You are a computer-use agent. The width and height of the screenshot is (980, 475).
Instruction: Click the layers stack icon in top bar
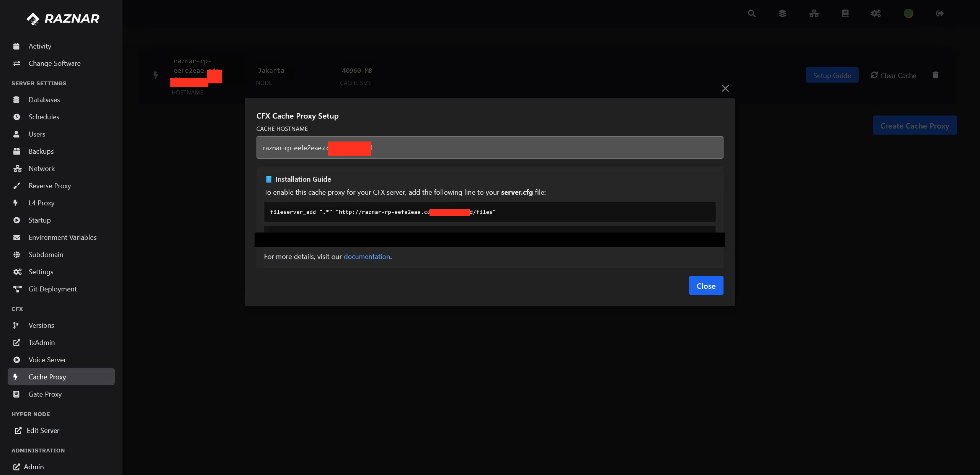(782, 13)
